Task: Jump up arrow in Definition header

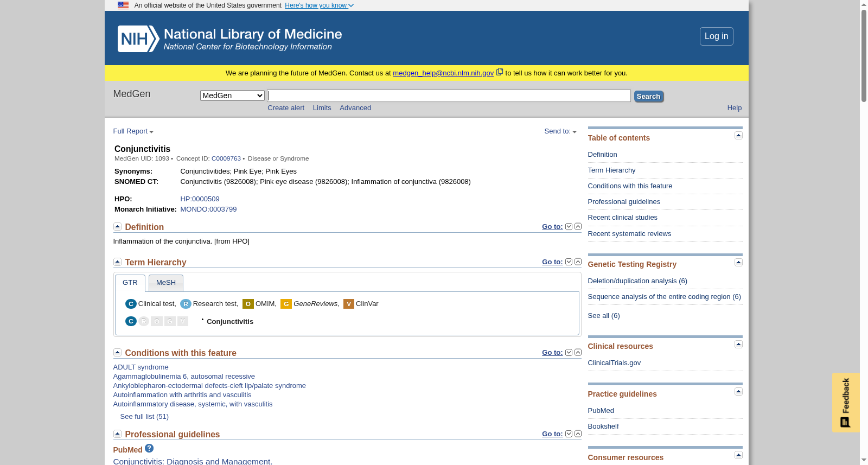Action: [x=578, y=226]
